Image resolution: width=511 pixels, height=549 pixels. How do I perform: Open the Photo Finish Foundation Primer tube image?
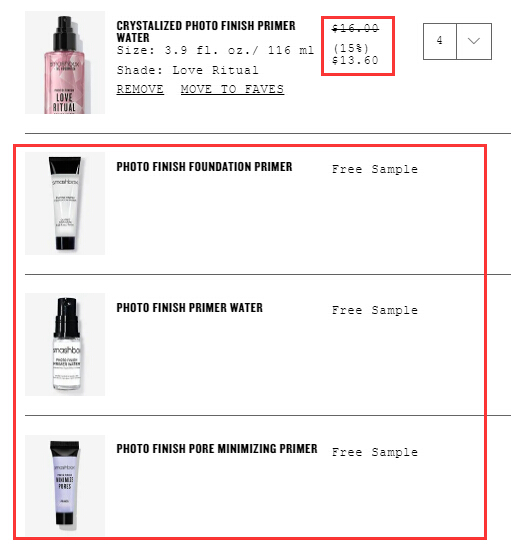click(x=65, y=203)
